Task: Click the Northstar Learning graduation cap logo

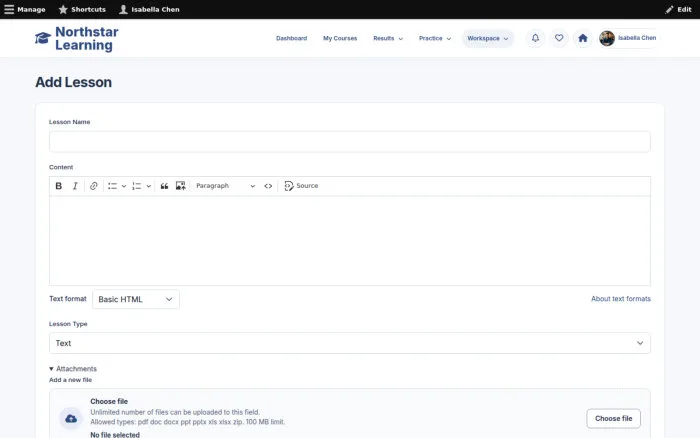Action: pos(43,38)
